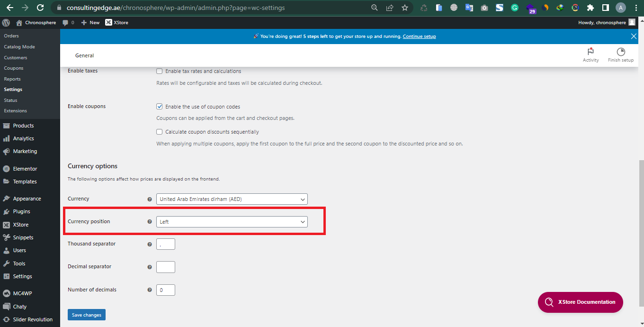
Task: Open the Analytics menu
Action: point(23,138)
